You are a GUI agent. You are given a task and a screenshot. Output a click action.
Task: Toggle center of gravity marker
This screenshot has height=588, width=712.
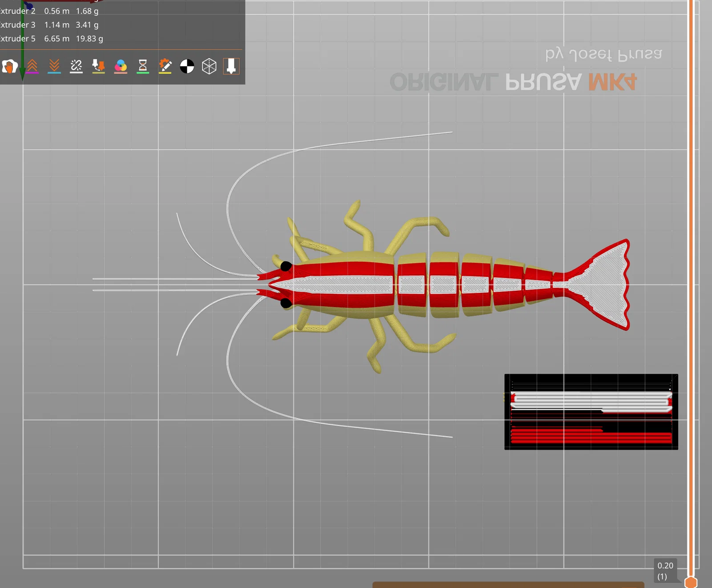187,66
